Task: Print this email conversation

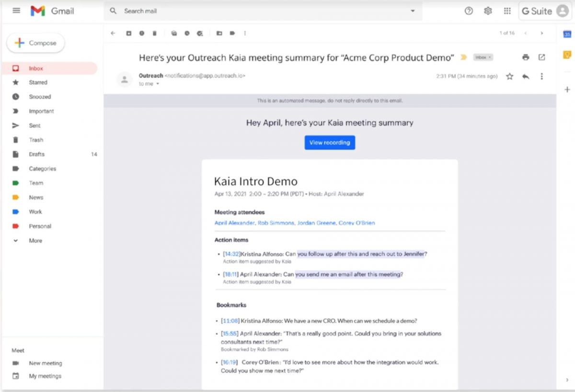Action: tap(526, 57)
